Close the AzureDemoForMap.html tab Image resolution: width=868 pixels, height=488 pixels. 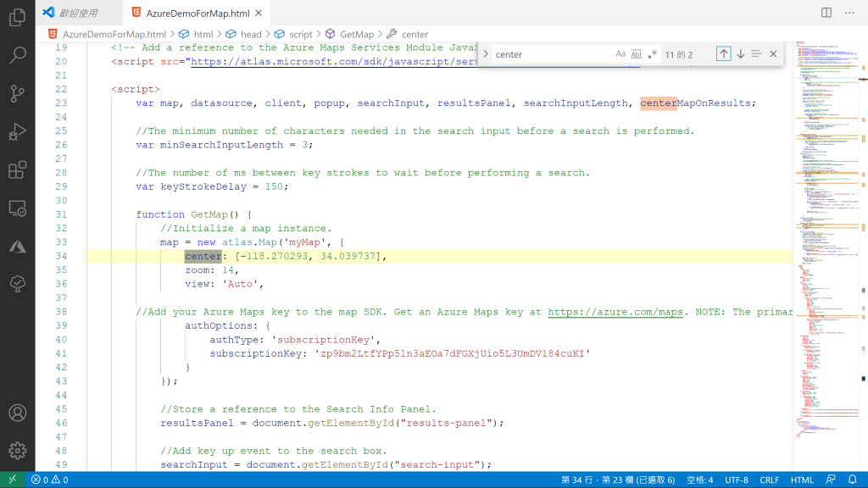(259, 13)
